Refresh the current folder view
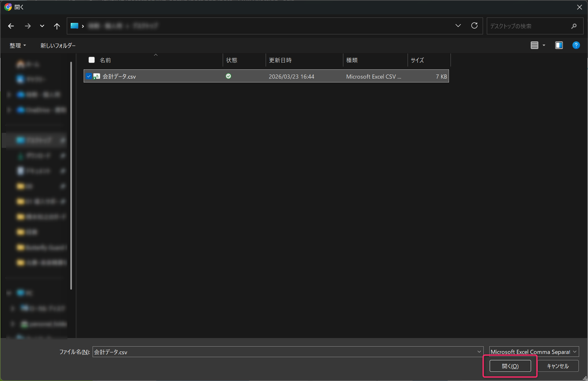The height and width of the screenshot is (381, 588). tap(474, 26)
